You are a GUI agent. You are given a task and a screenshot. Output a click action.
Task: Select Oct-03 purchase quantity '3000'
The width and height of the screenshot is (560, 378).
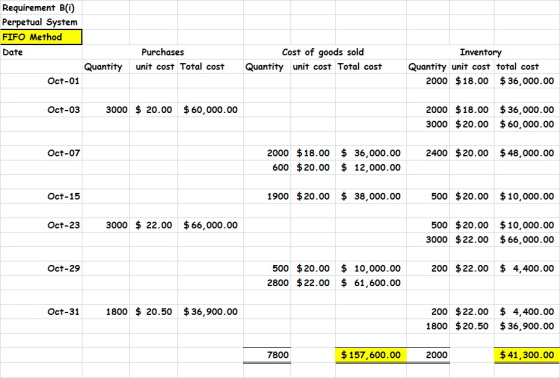(106, 110)
